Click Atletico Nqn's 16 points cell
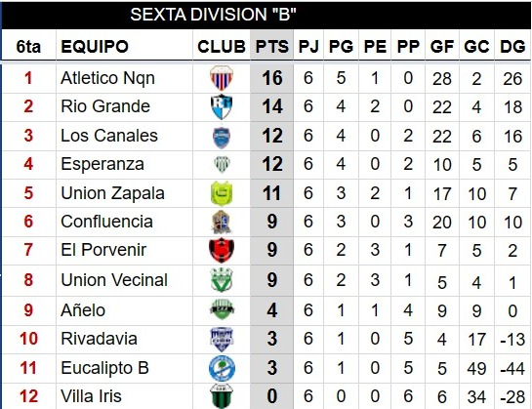 [x=271, y=78]
